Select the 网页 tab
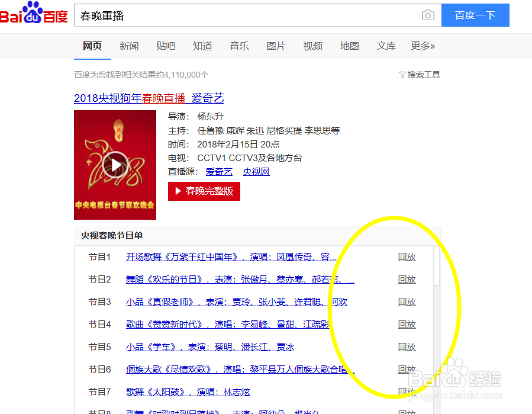532x414 pixels. (x=92, y=46)
